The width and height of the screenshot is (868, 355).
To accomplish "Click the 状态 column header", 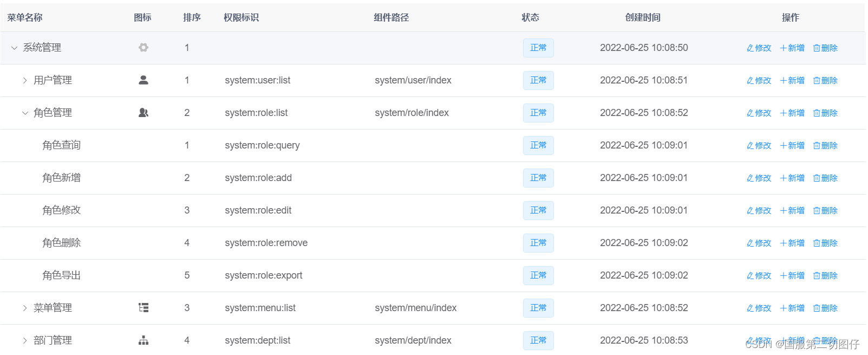I will [x=531, y=17].
